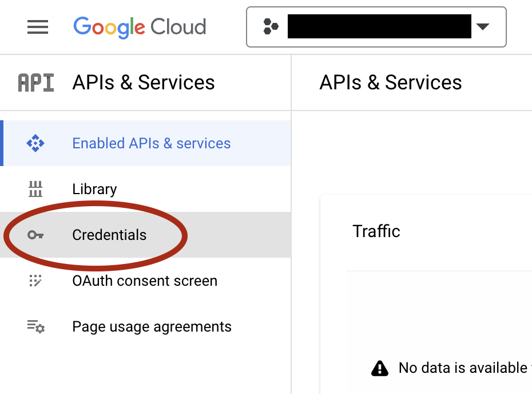This screenshot has width=532, height=394.
Task: Open the project picker box
Action: tap(376, 27)
